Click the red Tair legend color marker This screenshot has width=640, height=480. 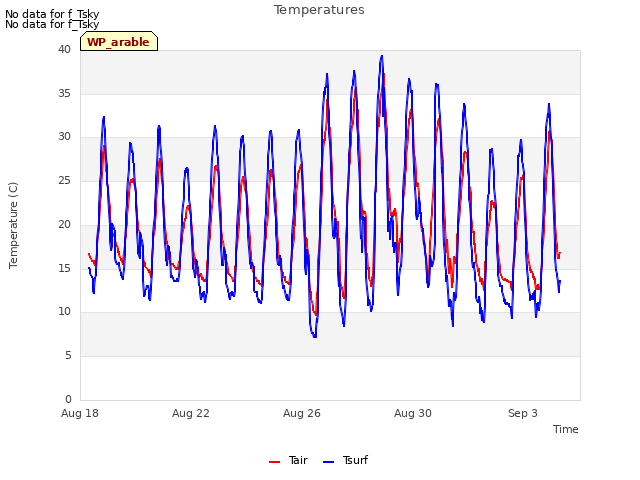coord(275,462)
